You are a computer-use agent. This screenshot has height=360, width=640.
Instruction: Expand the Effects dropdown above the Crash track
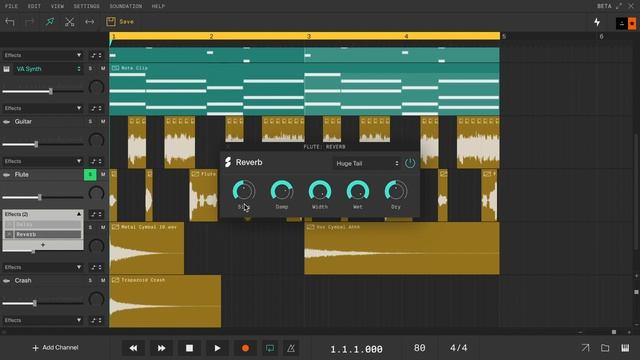point(42,267)
